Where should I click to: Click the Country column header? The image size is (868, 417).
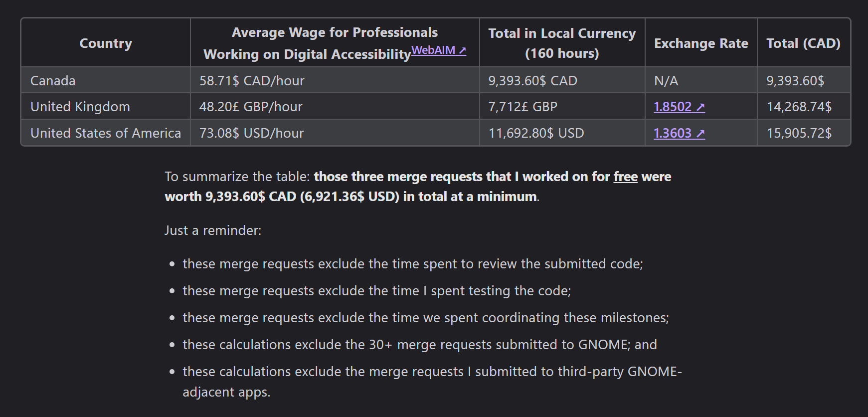coord(106,43)
